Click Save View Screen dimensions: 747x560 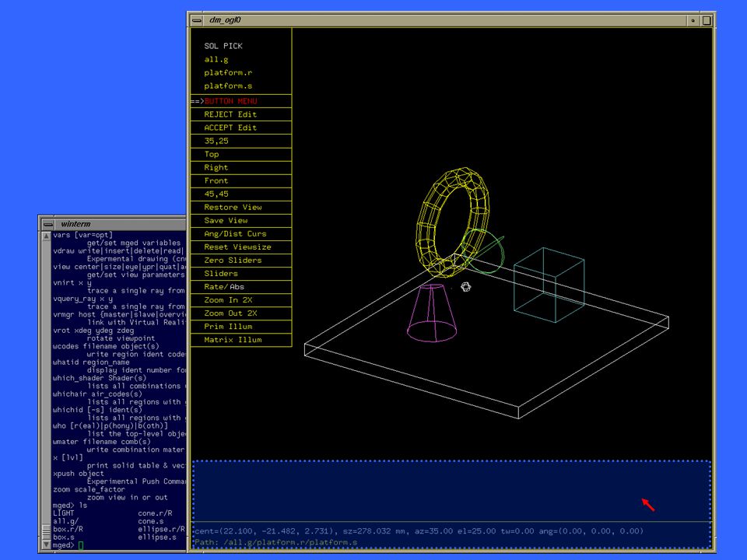pyautogui.click(x=241, y=221)
